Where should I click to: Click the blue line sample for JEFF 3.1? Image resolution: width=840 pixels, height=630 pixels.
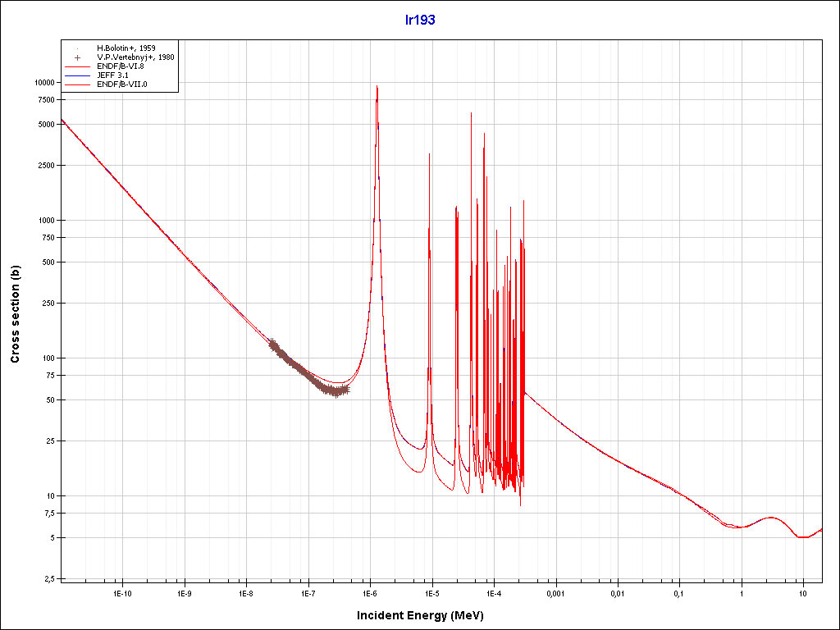click(x=77, y=75)
